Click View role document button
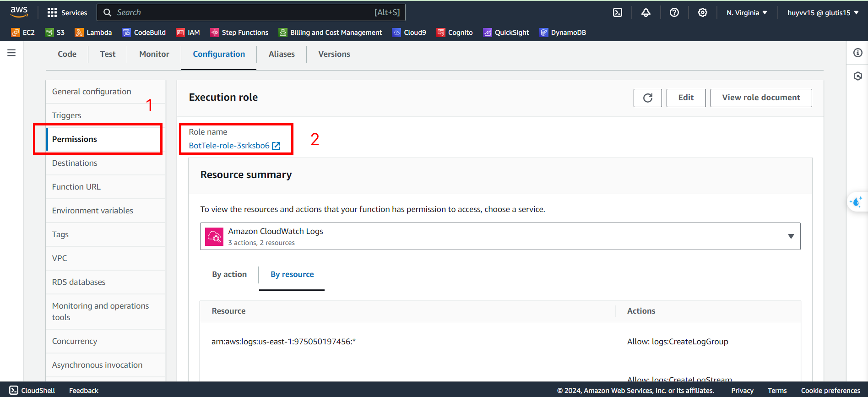This screenshot has height=397, width=868. (x=761, y=98)
